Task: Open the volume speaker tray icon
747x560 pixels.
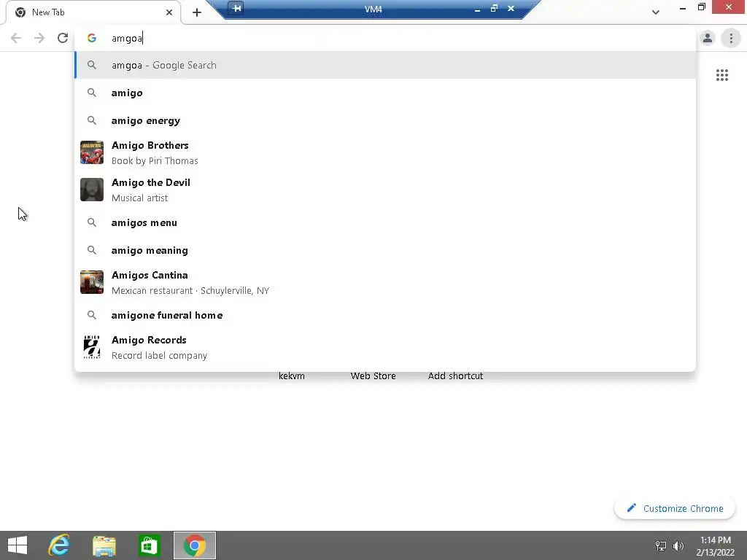Action: (678, 545)
